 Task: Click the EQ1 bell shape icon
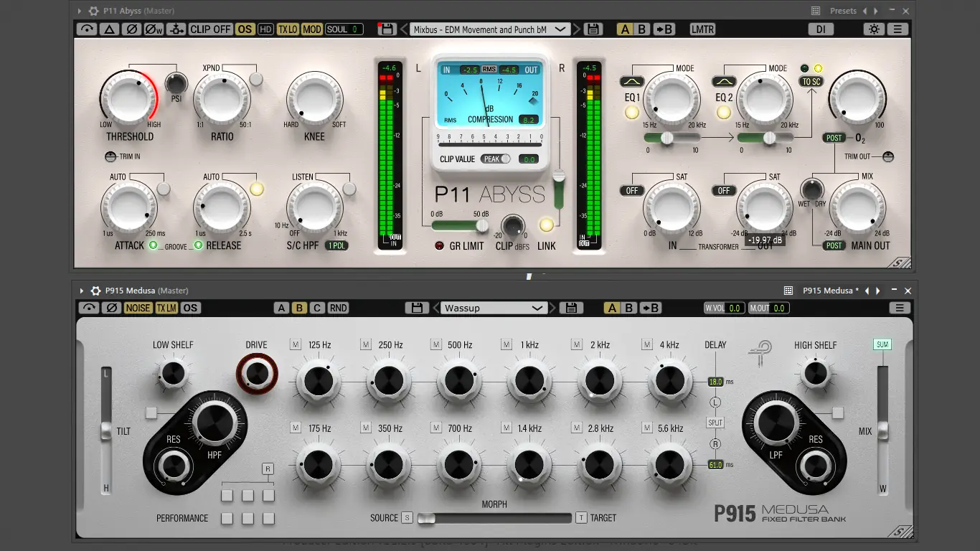coord(631,83)
